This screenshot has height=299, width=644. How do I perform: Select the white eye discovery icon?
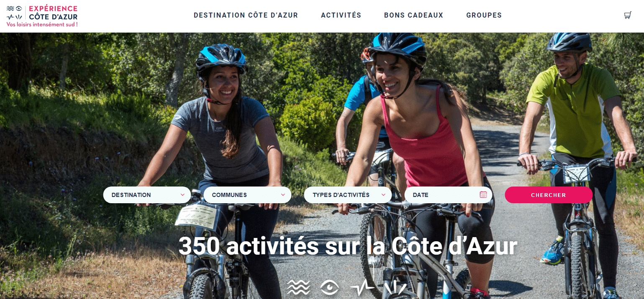(330, 287)
